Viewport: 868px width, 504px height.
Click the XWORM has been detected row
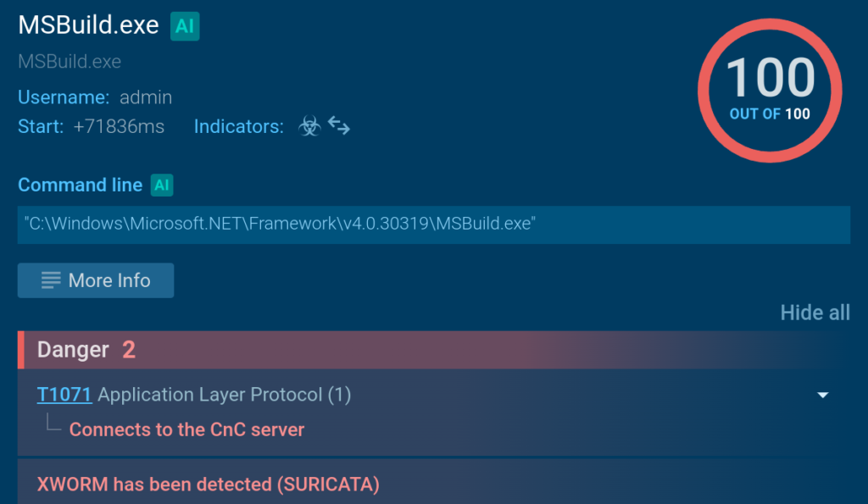[208, 485]
